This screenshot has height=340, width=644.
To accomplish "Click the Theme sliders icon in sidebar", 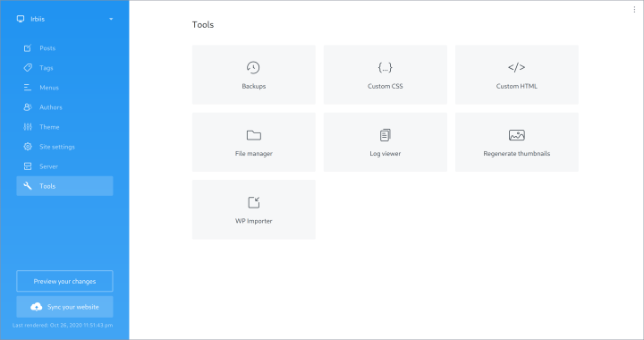I will (x=28, y=127).
